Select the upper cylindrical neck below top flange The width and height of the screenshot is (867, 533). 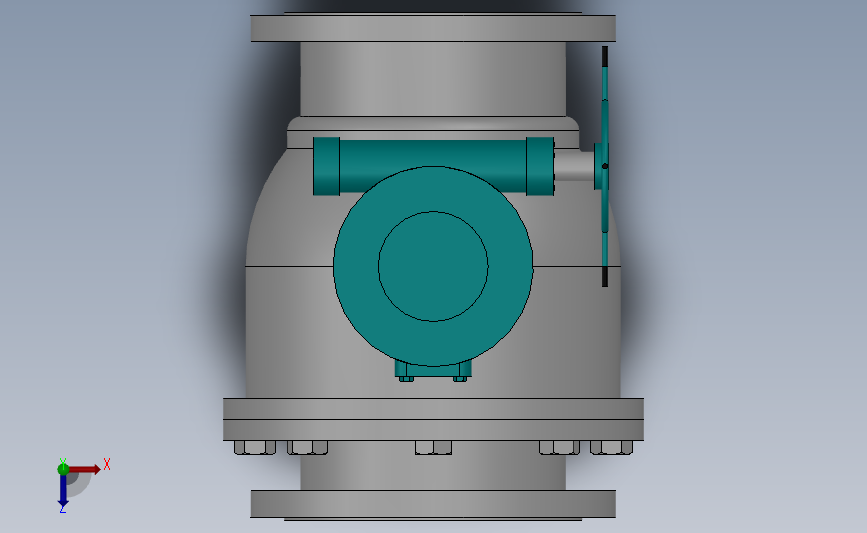433,79
